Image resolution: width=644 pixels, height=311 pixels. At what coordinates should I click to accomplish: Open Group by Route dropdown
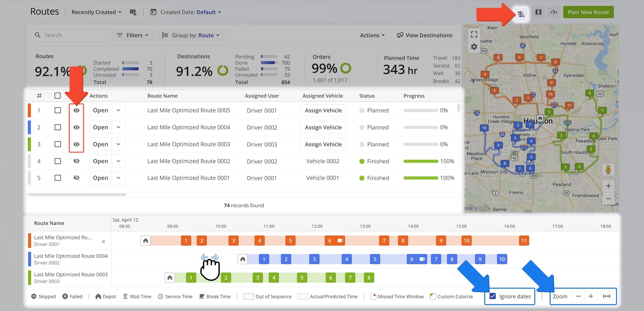(191, 35)
